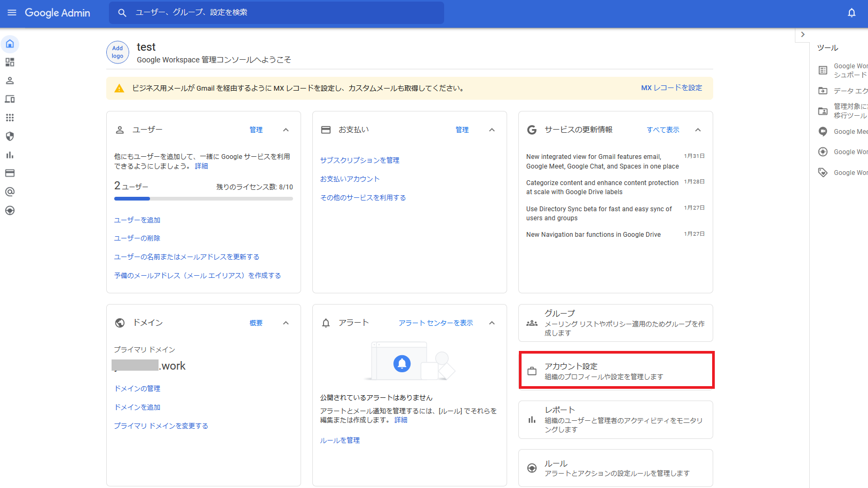Image resolution: width=868 pixels, height=488 pixels.
Task: Click ルールを管理 link
Action: pyautogui.click(x=340, y=441)
